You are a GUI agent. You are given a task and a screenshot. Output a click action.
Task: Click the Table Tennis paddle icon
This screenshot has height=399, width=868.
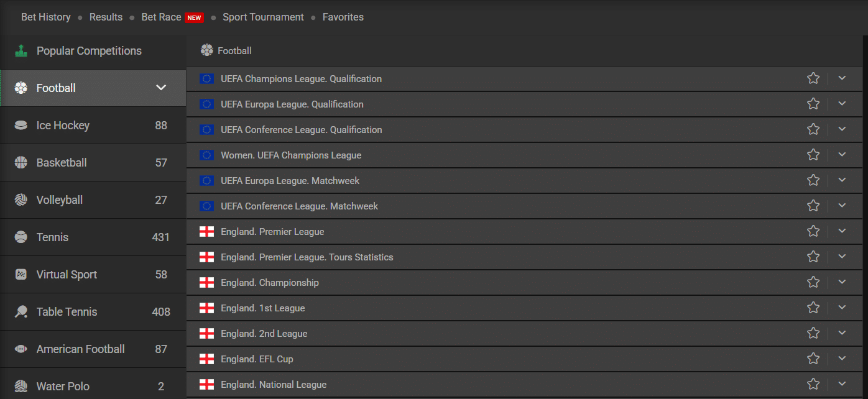(x=21, y=311)
